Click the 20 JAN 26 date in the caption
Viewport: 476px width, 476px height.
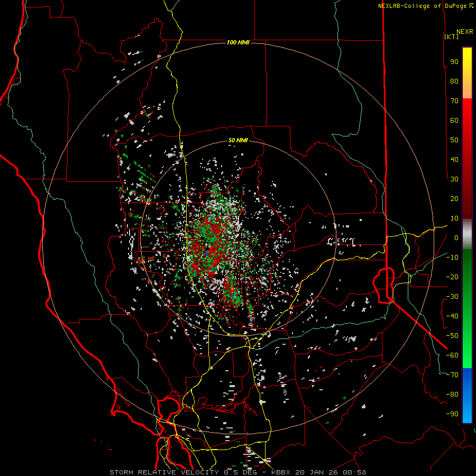(317, 472)
